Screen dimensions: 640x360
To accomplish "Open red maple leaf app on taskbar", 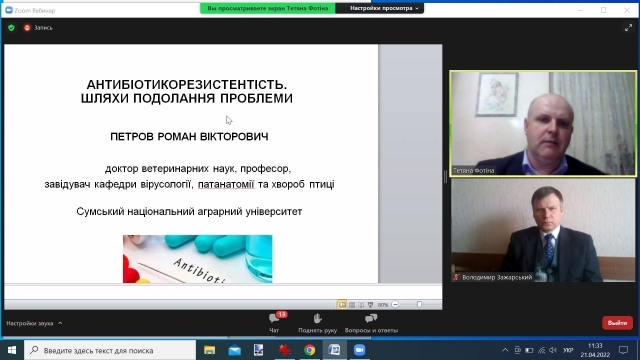I will click(x=284, y=350).
